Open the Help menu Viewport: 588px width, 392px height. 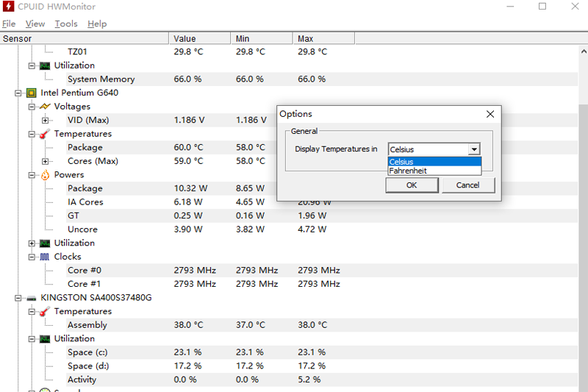coord(97,24)
